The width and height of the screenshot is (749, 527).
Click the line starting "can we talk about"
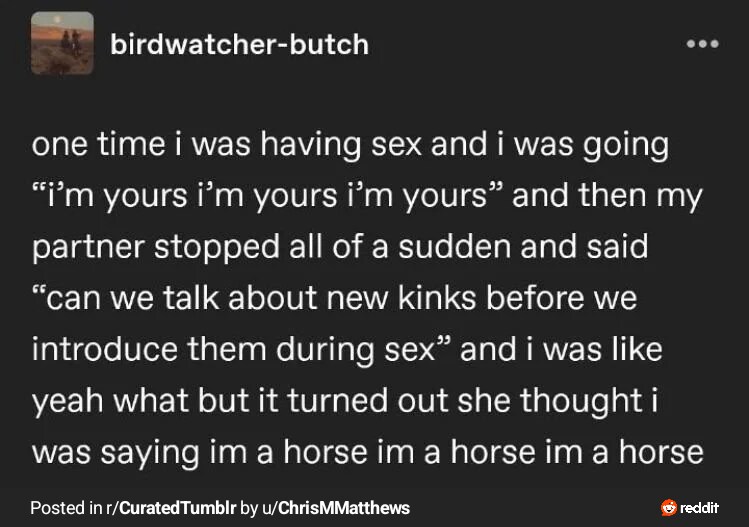[x=334, y=298]
